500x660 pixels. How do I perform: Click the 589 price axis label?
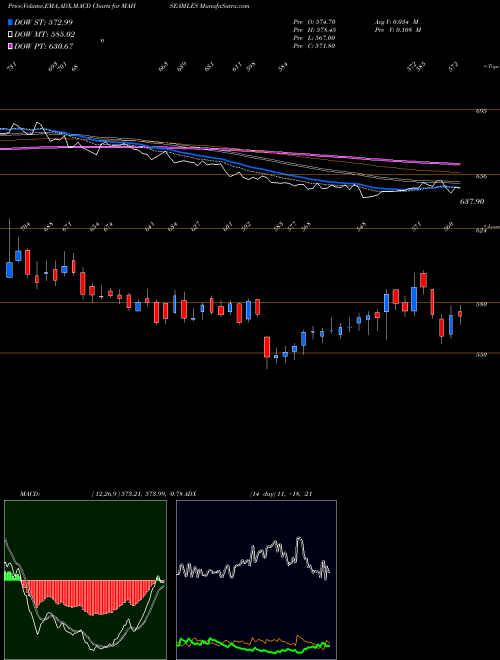481,304
